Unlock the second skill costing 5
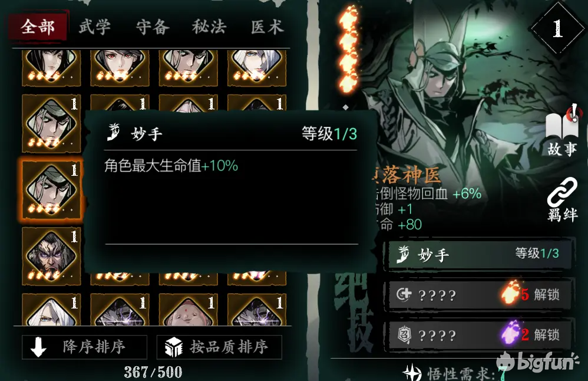Screen dimensions: 588x381 click(x=479, y=294)
